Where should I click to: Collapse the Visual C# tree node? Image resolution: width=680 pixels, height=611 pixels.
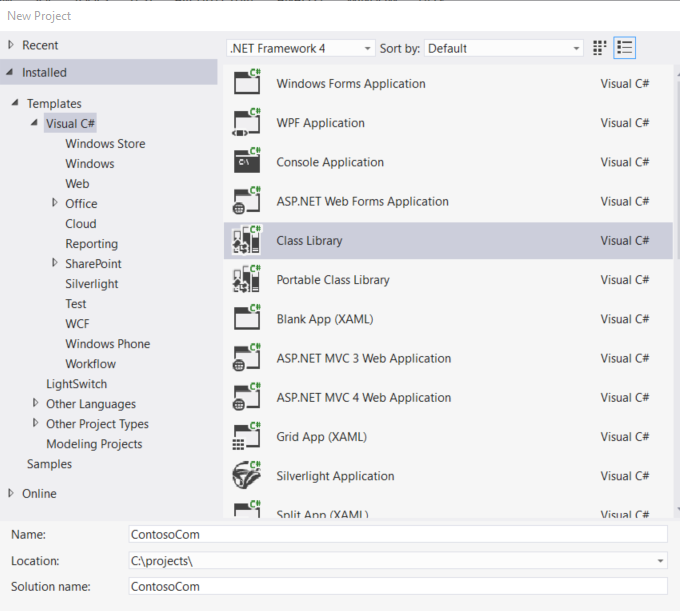(x=35, y=124)
